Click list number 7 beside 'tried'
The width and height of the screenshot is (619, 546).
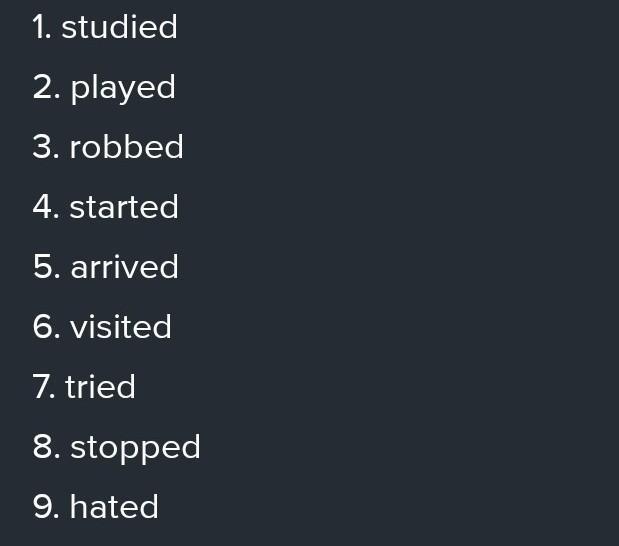coord(43,387)
